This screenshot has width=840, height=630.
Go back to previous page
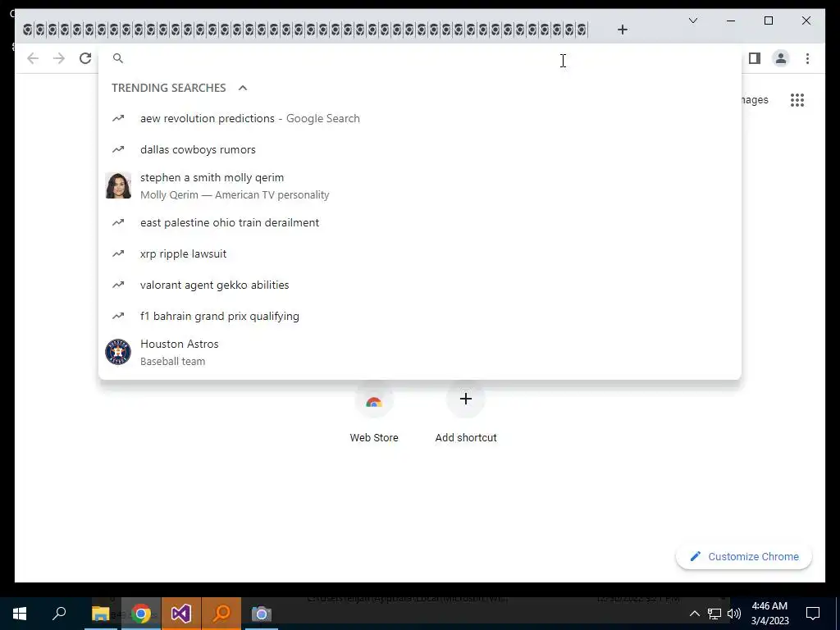pyautogui.click(x=33, y=58)
